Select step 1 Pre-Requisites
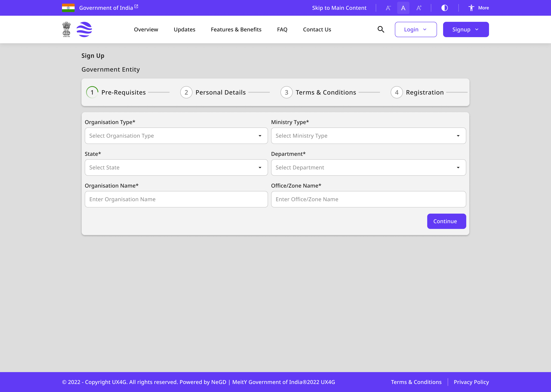Viewport: 551px width, 392px height. pyautogui.click(x=116, y=92)
